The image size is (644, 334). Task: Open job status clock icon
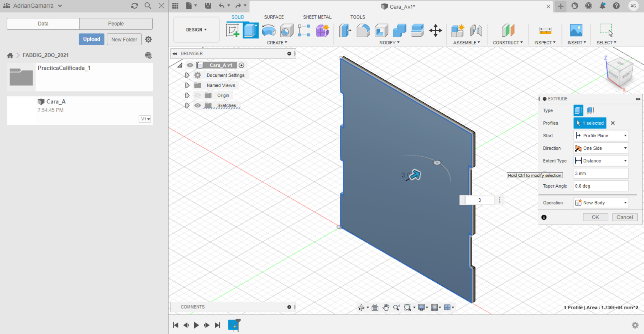[589, 6]
